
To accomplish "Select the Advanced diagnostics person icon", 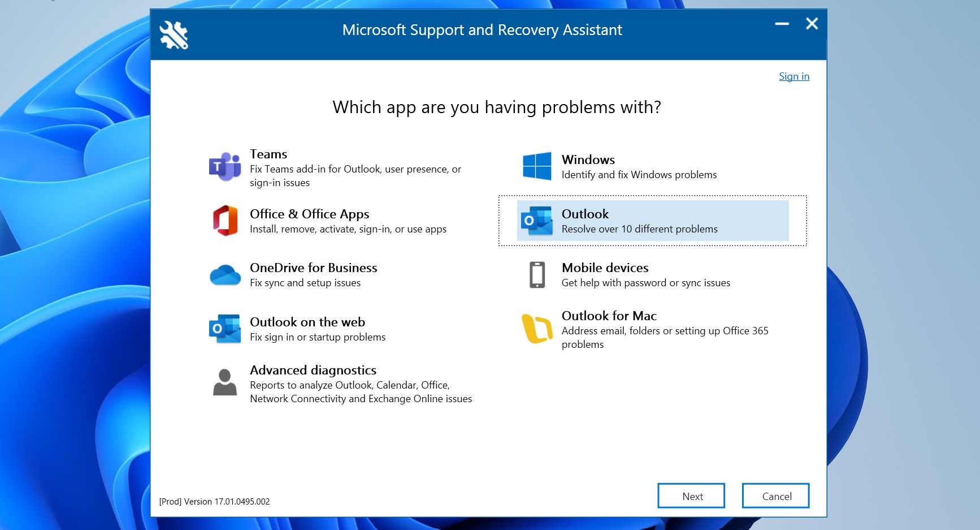I will tap(224, 382).
